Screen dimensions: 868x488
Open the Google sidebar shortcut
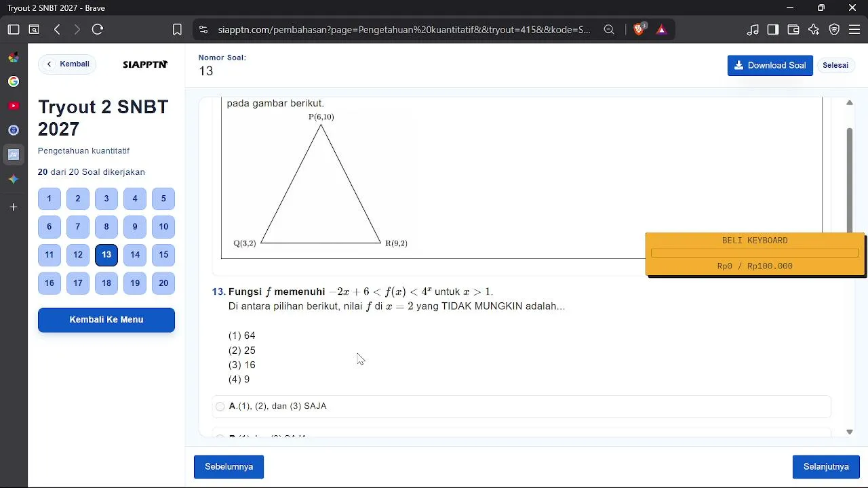[14, 81]
